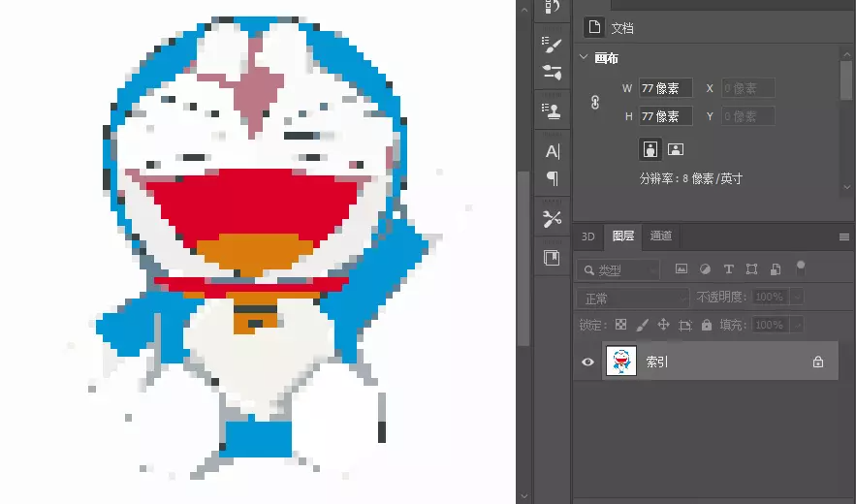Open the History panel icon
Image resolution: width=856 pixels, height=504 pixels.
(552, 7)
